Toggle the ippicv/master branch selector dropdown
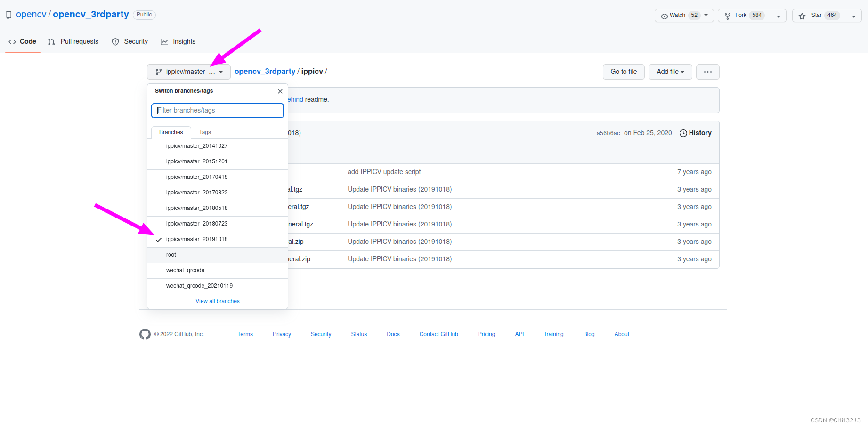This screenshot has width=868, height=427. [189, 72]
